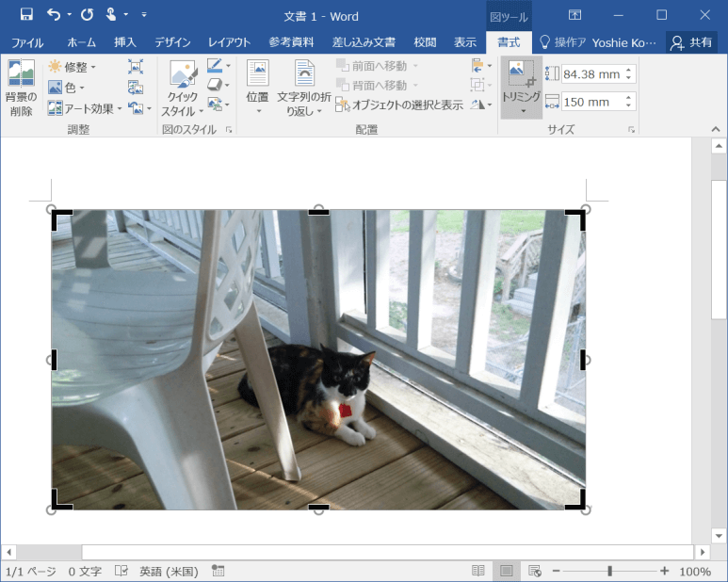
Task: Click the proofing check icon in status bar
Action: 121,571
